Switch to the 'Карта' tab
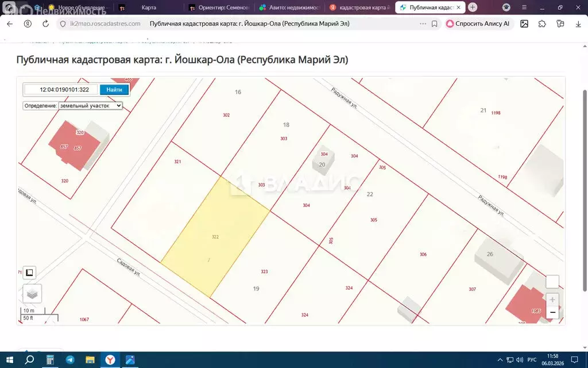This screenshot has height=368, width=588. [x=149, y=7]
